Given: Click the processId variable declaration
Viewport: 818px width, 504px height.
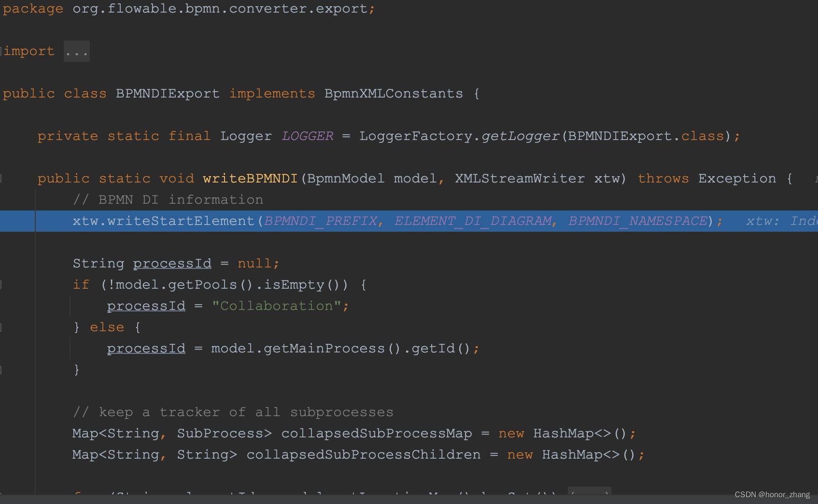Looking at the screenshot, I should coord(172,263).
